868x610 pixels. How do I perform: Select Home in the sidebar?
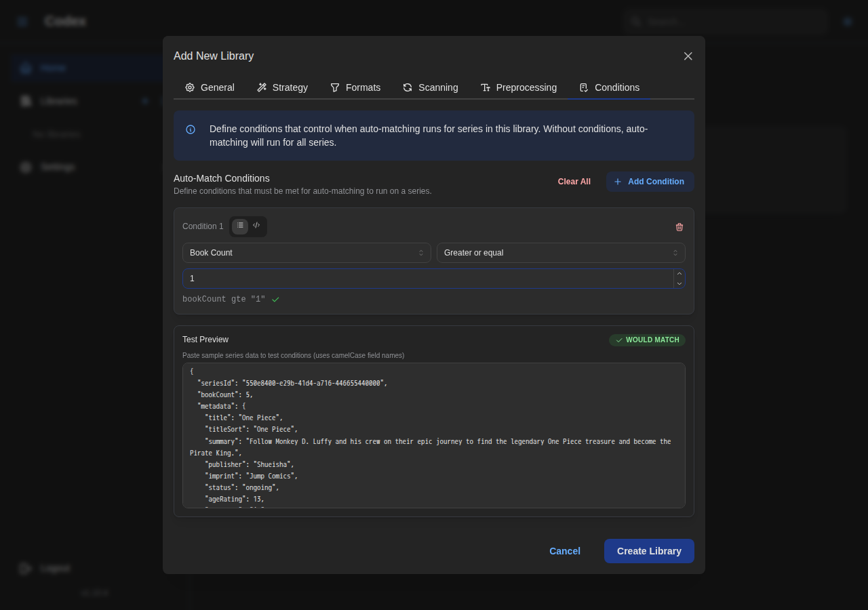(x=54, y=68)
